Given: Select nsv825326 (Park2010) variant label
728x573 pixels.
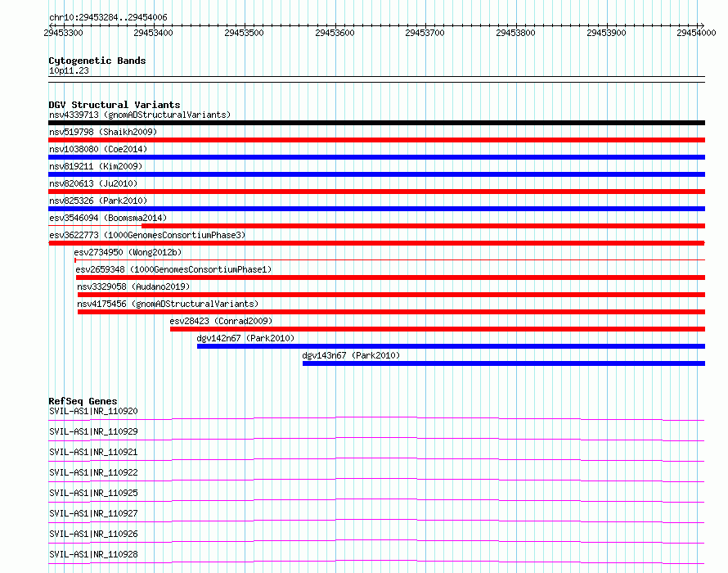Looking at the screenshot, I should [98, 201].
